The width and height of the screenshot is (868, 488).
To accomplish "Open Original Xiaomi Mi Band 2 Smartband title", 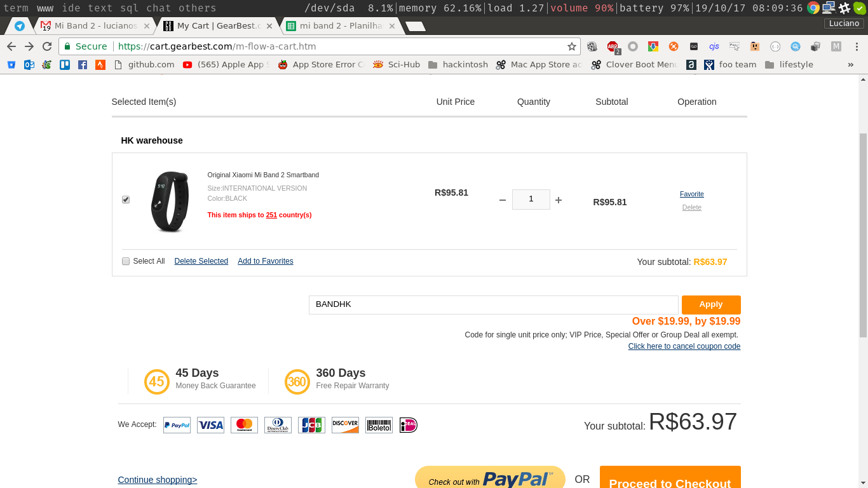I will 263,175.
